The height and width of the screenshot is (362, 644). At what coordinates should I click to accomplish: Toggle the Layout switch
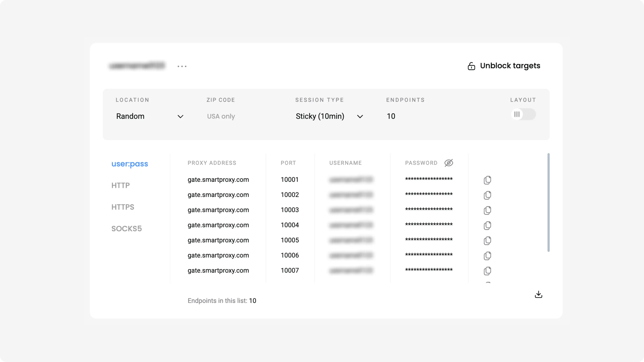pos(523,114)
